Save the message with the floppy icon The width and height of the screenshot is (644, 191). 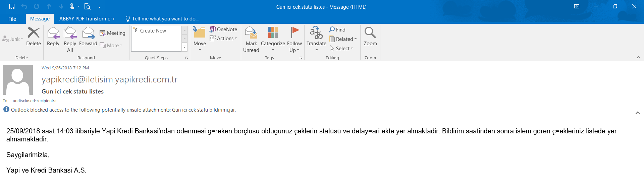click(x=12, y=6)
